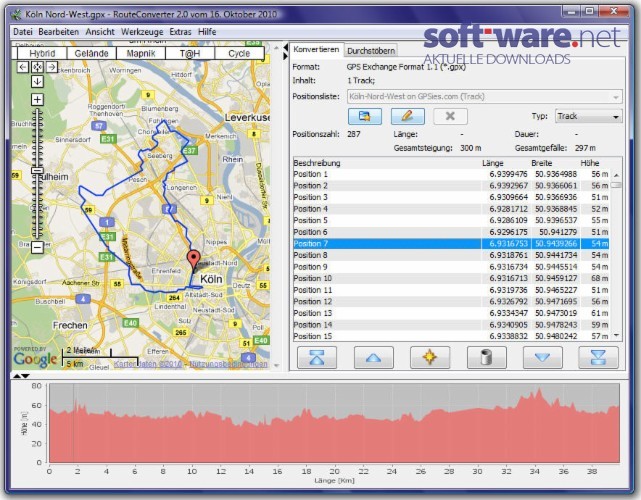The image size is (641, 500).
Task: Switch to the Konvertieren tab
Action: 316,49
